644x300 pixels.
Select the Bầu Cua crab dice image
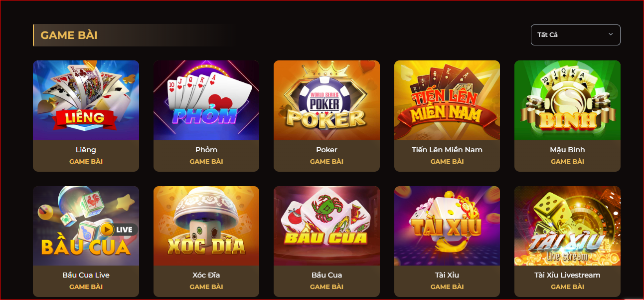[x=326, y=226]
